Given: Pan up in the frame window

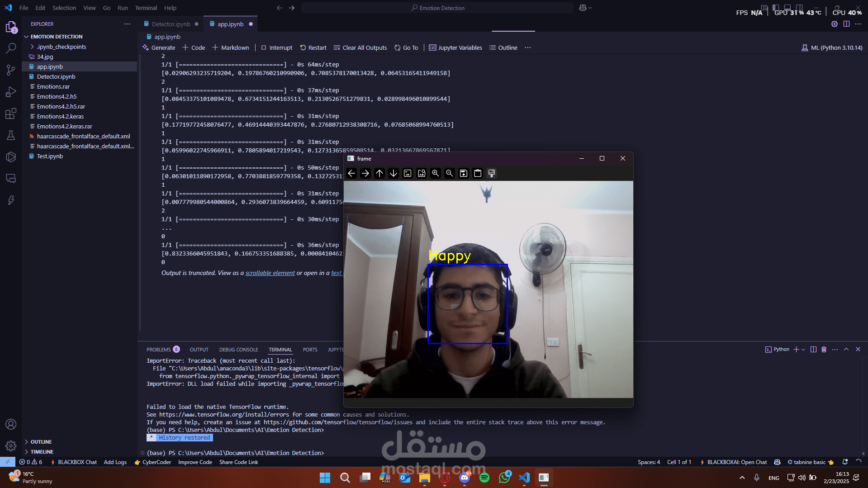Looking at the screenshot, I should click(x=379, y=173).
